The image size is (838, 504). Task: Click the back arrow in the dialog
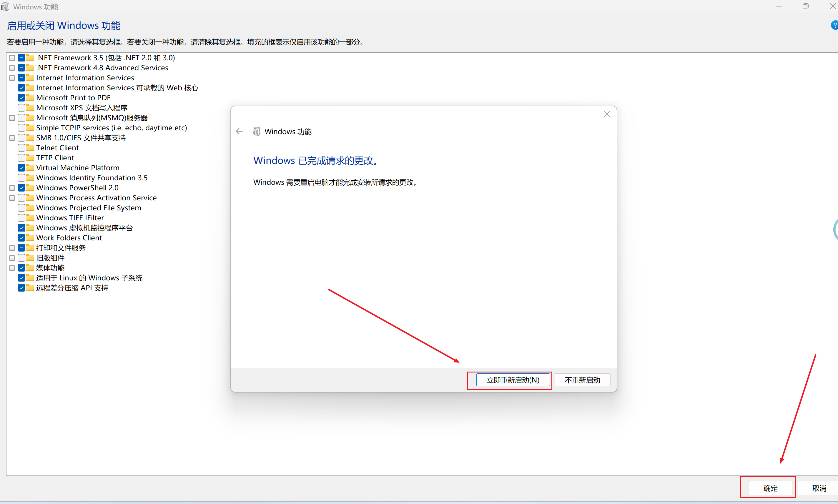pyautogui.click(x=240, y=132)
